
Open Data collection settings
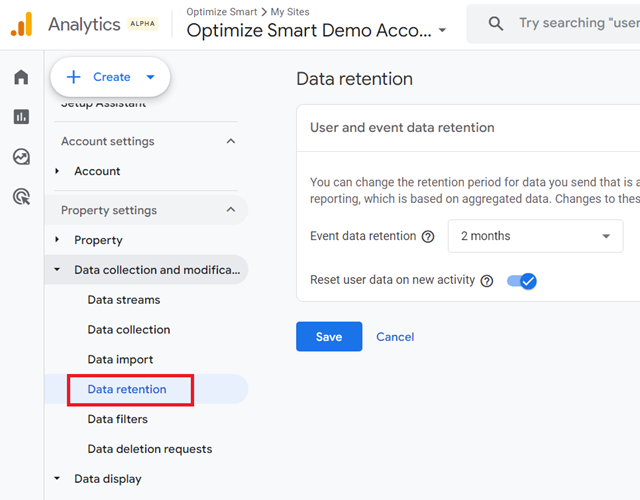[129, 330]
